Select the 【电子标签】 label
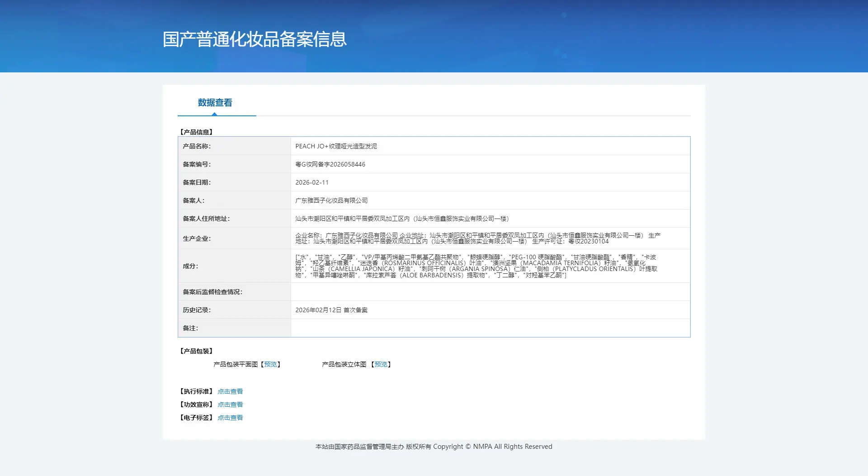The height and width of the screenshot is (476, 868). pos(196,418)
